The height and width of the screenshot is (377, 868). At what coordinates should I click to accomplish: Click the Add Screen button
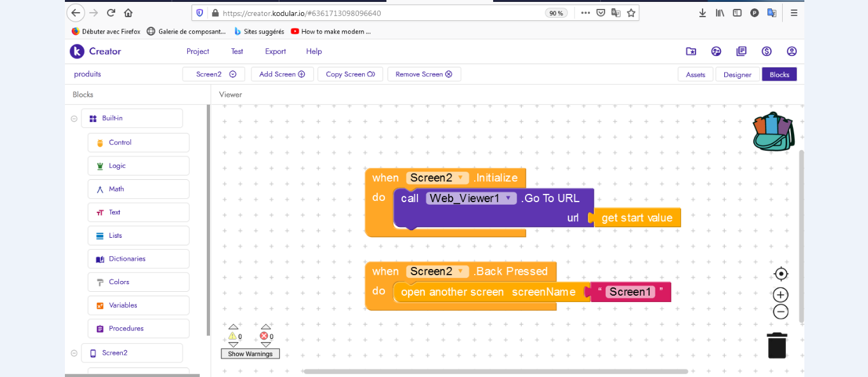282,74
